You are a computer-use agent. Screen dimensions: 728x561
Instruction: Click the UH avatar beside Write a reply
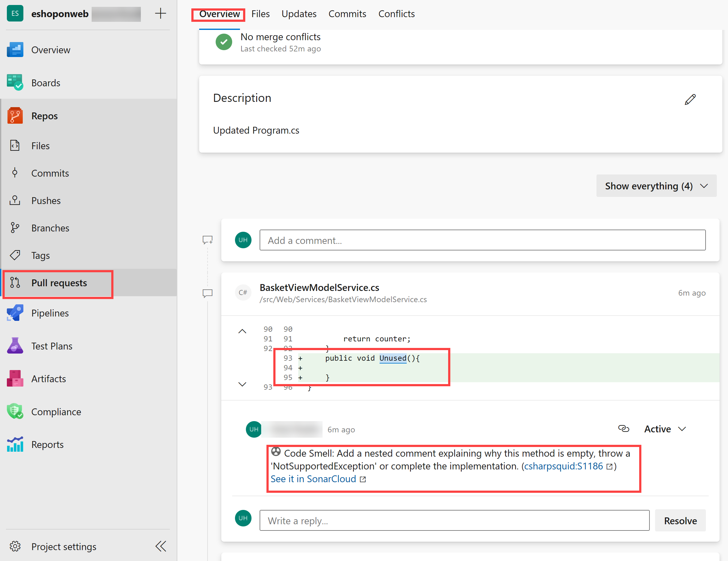click(243, 518)
